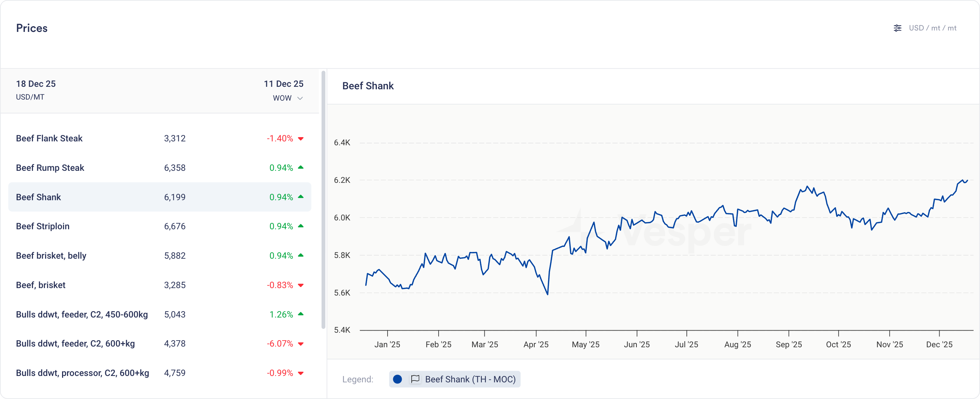Click red down arrow for Bulls feeder 600+kg
The height and width of the screenshot is (399, 980).
(301, 344)
